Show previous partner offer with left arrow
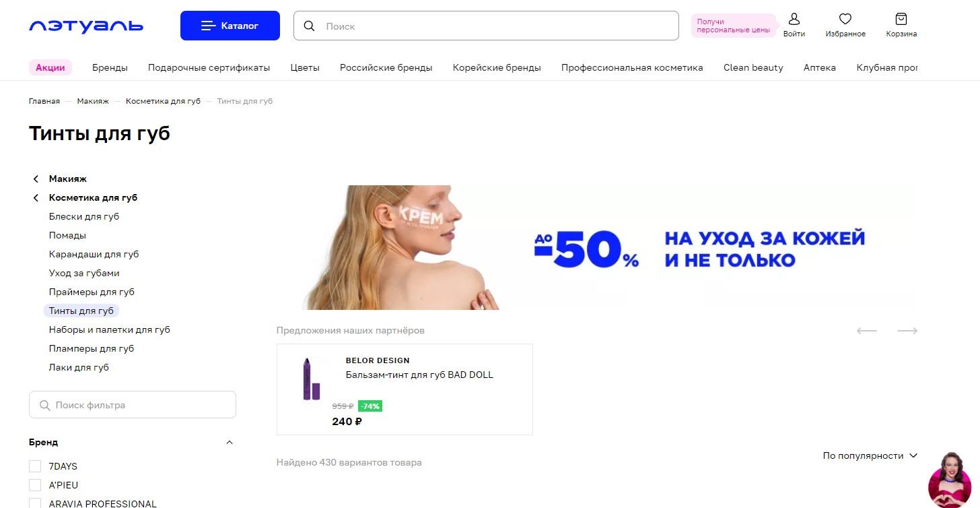This screenshot has height=508, width=980. tap(867, 331)
